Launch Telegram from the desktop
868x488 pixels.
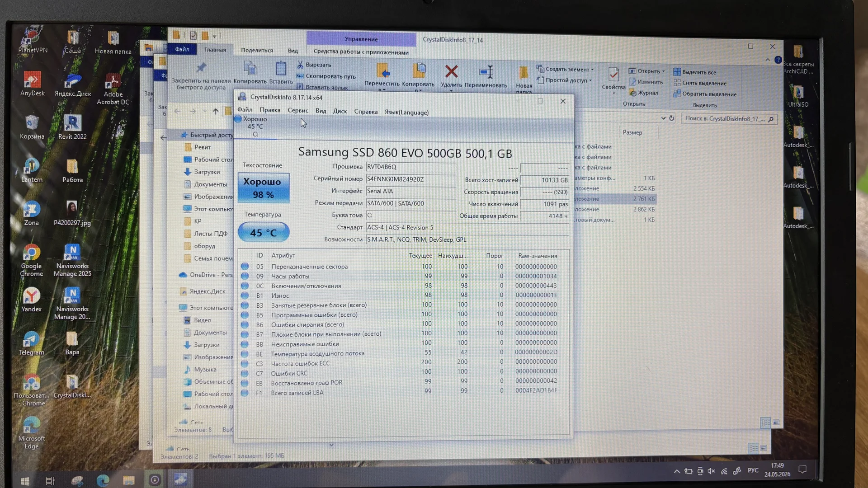tap(31, 343)
